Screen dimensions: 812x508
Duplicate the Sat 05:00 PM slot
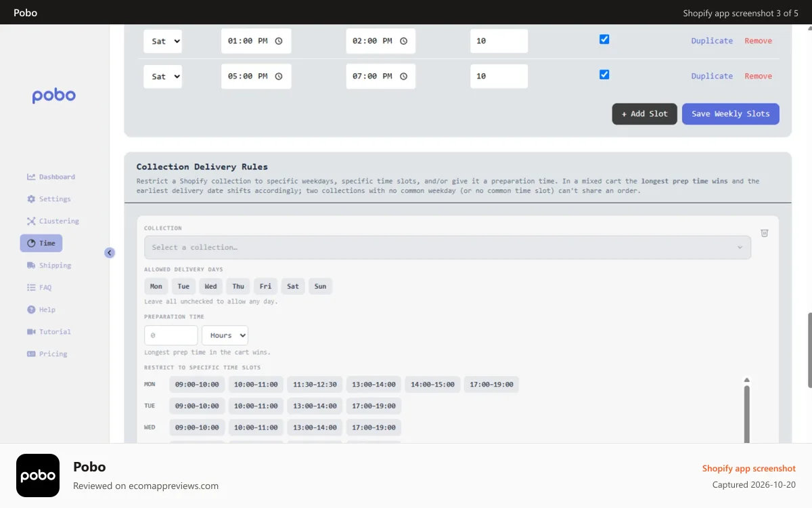coord(712,77)
